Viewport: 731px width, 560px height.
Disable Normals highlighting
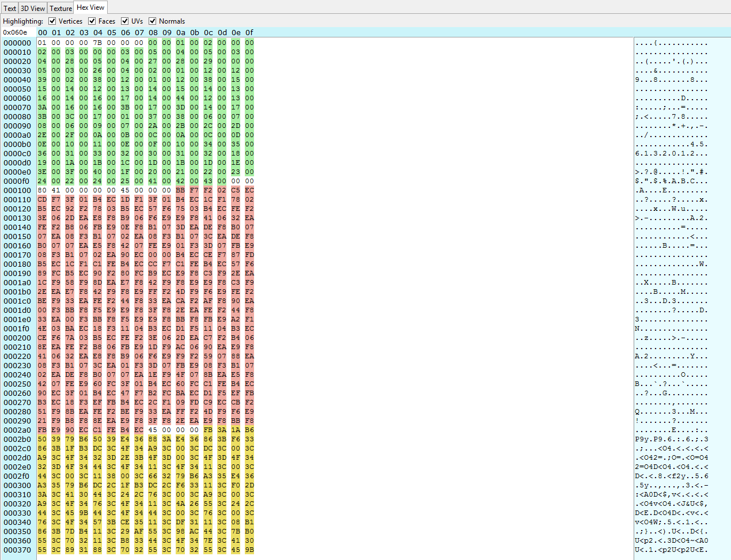pos(152,21)
